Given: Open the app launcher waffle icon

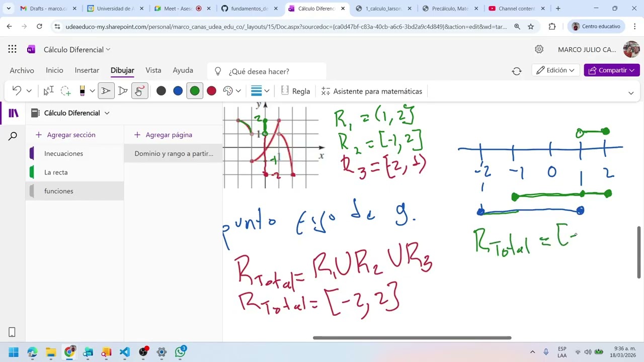Looking at the screenshot, I should coord(12,49).
